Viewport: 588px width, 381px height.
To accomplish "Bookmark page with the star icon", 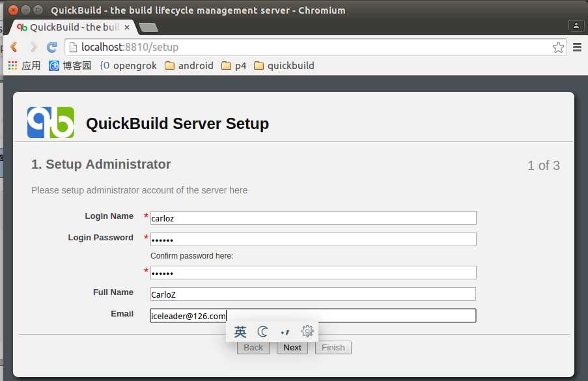I will coord(558,48).
